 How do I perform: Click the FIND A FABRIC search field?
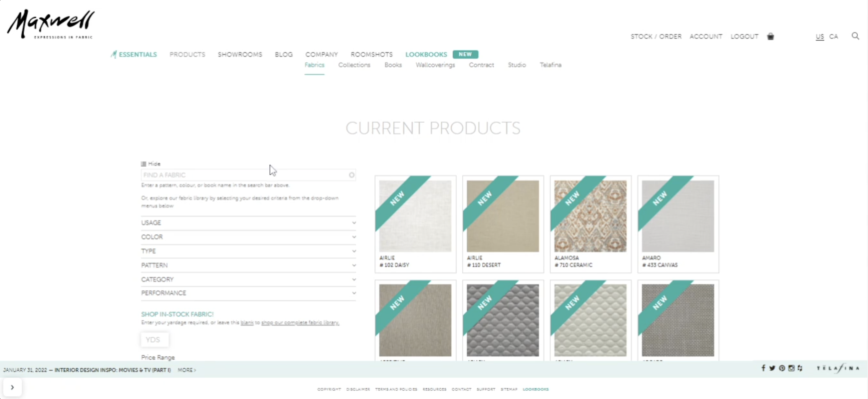pos(248,175)
